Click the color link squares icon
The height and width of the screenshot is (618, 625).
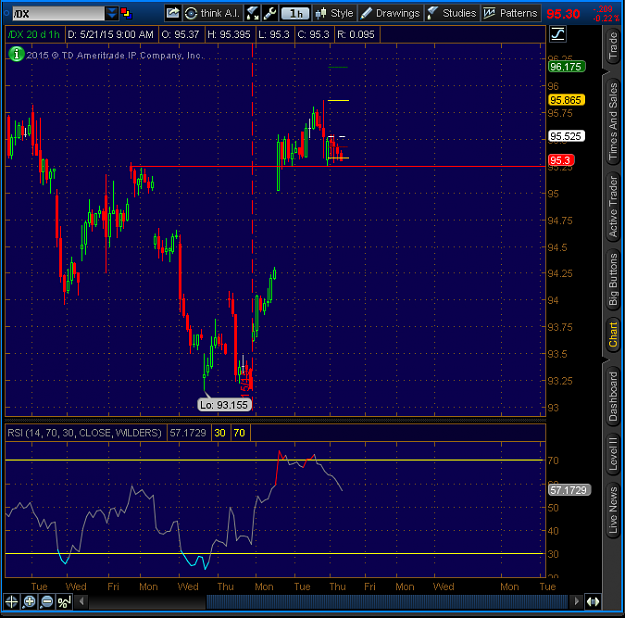[126, 13]
